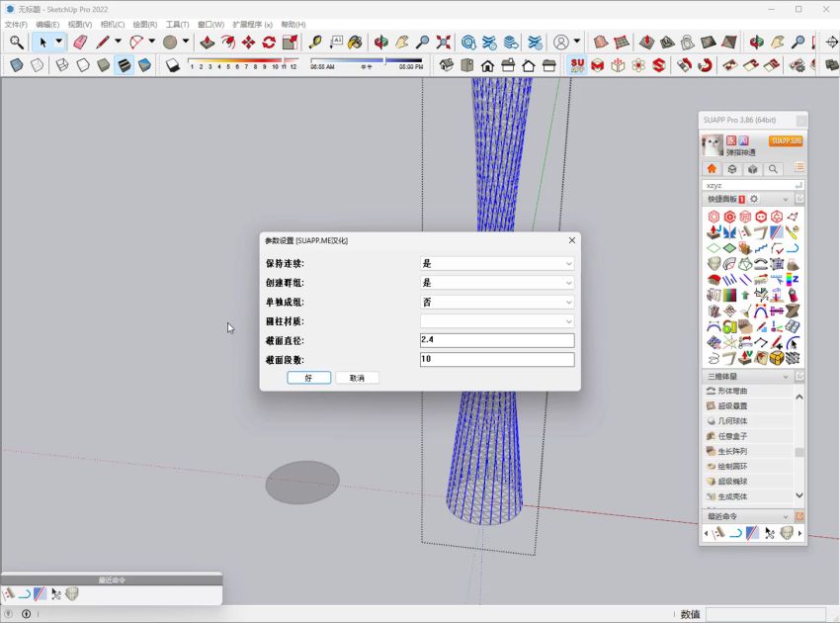
Task: Open the 文件(F) menu
Action: [x=16, y=24]
